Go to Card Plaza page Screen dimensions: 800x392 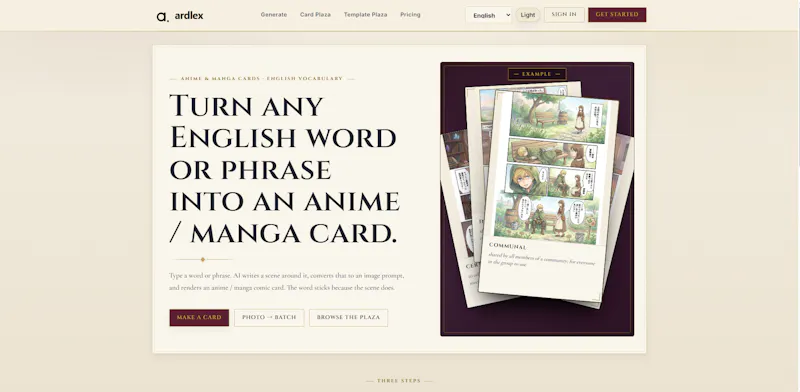(315, 15)
